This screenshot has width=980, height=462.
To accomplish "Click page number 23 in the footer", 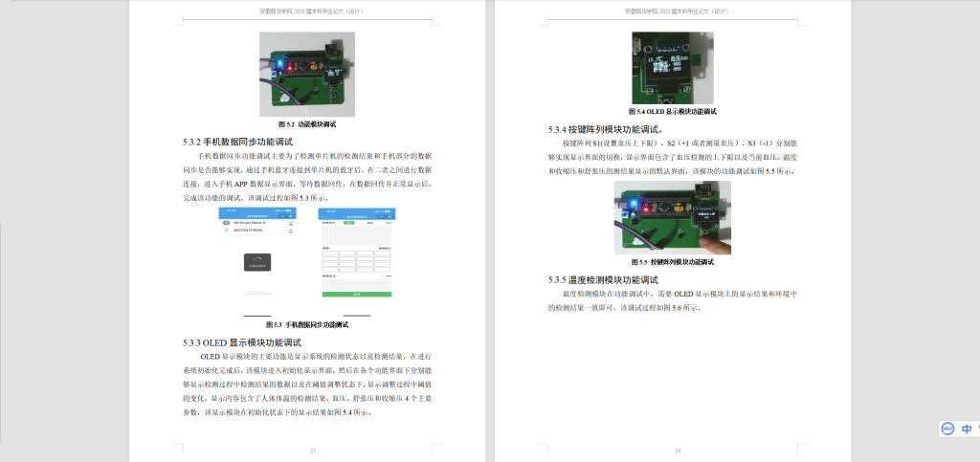I will point(312,451).
